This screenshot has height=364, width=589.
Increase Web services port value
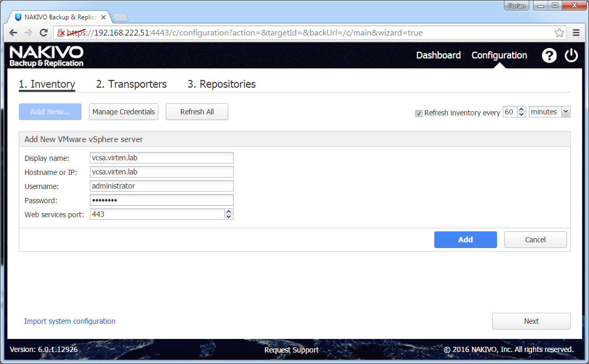[x=228, y=212]
